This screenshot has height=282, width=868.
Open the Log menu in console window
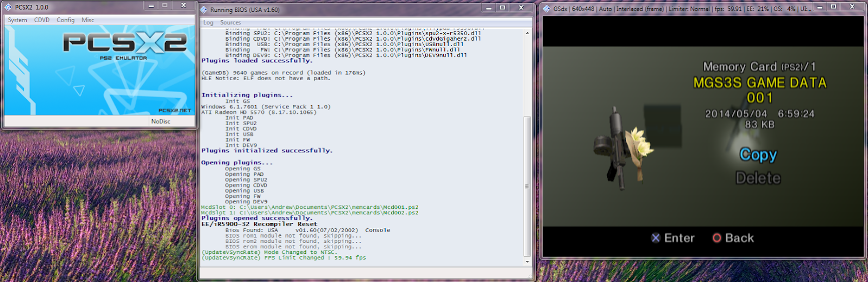pos(209,23)
